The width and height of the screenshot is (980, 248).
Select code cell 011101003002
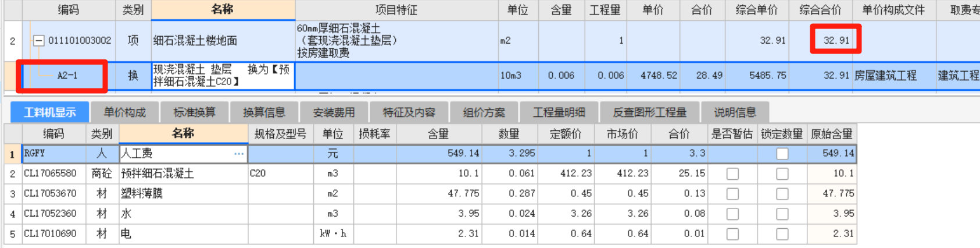point(80,41)
